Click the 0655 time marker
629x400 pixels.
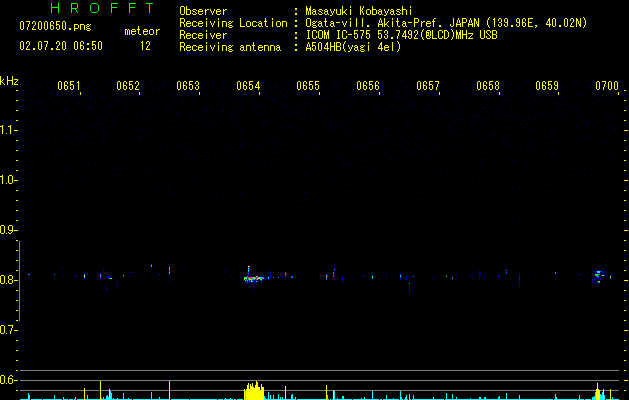coord(308,86)
